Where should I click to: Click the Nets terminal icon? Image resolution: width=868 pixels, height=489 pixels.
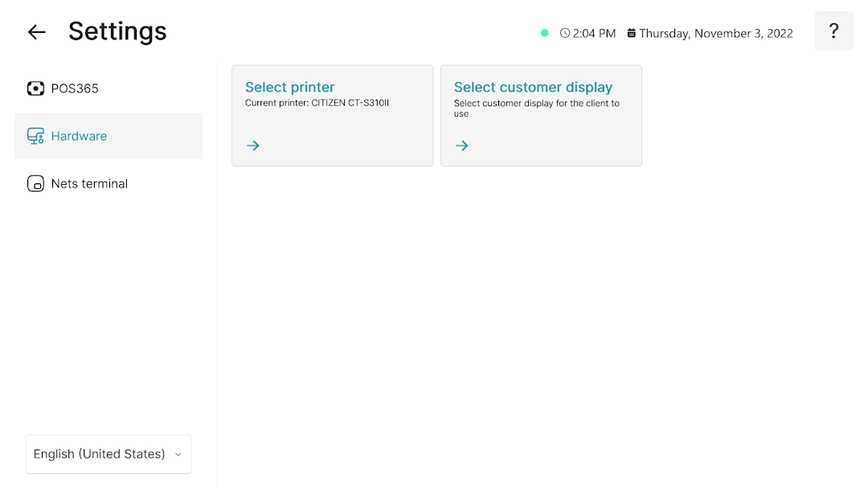point(35,183)
